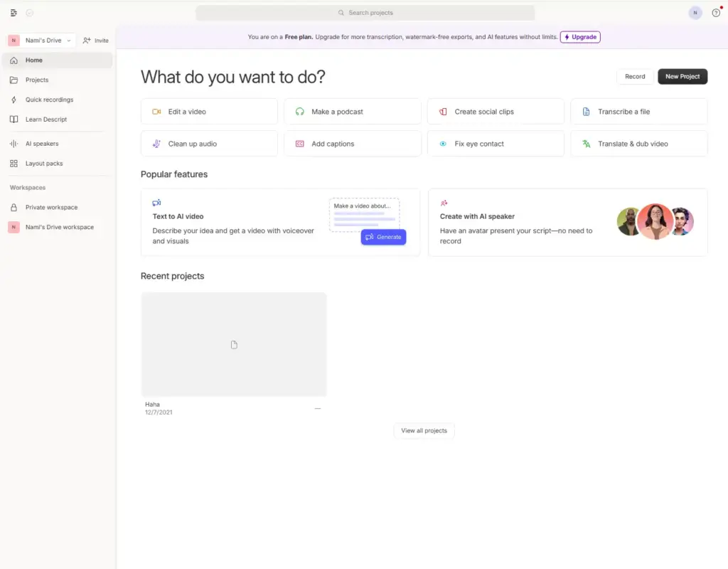
Task: Open Learn Descript in the sidebar
Action: tap(58, 119)
